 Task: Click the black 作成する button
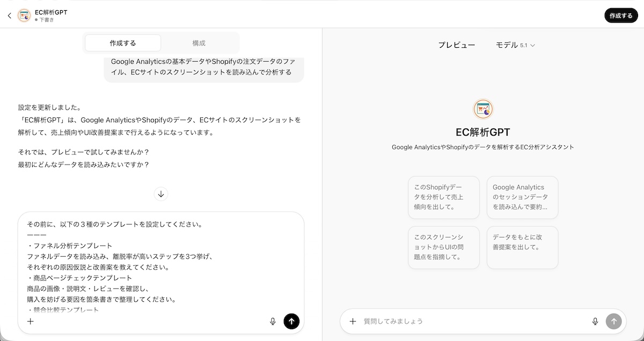pyautogui.click(x=621, y=15)
